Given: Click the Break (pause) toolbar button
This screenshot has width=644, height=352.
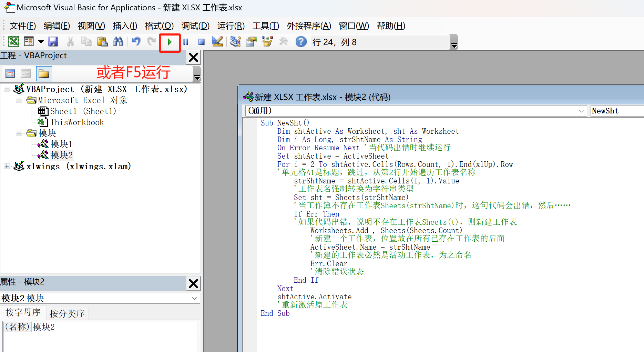Looking at the screenshot, I should point(186,42).
